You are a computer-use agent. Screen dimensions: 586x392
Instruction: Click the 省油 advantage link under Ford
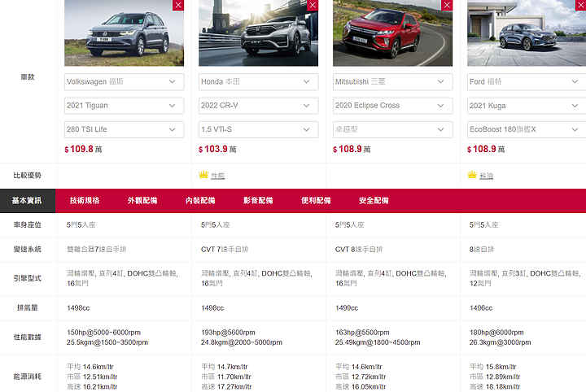[x=486, y=176]
